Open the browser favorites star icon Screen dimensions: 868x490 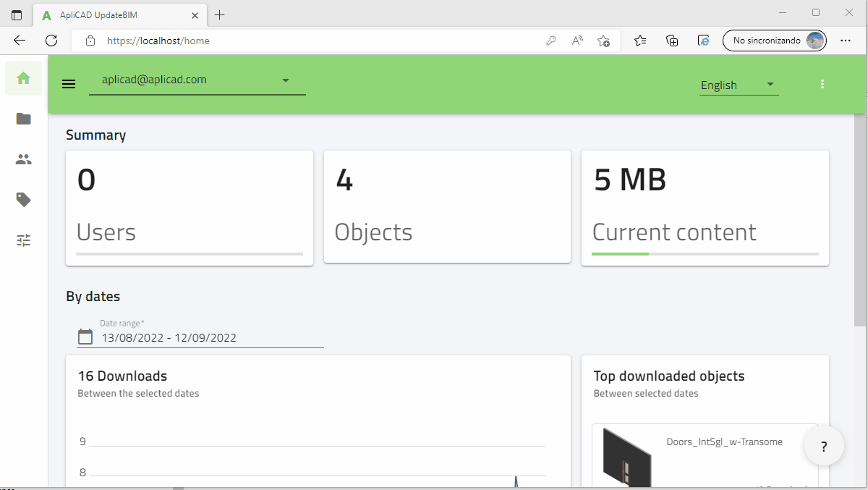point(640,41)
